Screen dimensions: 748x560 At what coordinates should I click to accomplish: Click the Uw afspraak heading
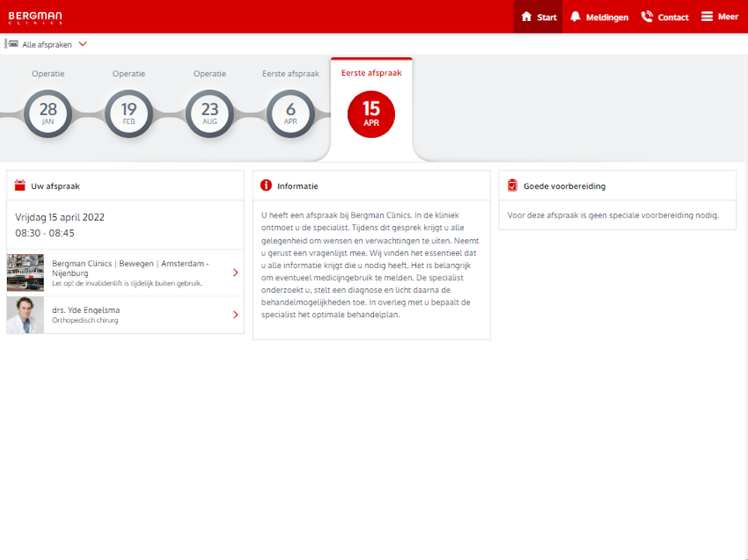[55, 186]
